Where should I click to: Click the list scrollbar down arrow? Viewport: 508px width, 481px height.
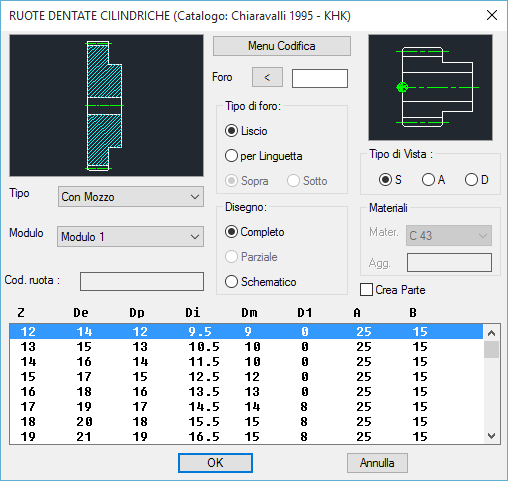pyautogui.click(x=492, y=436)
